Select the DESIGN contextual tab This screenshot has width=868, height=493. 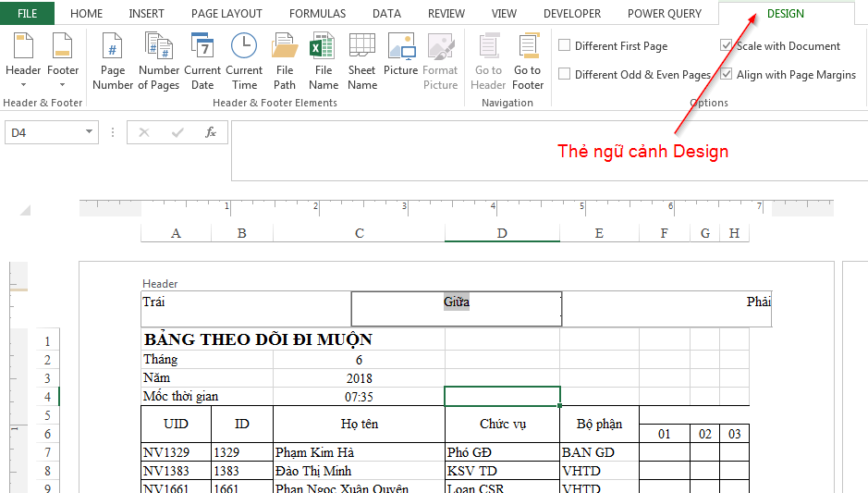786,13
